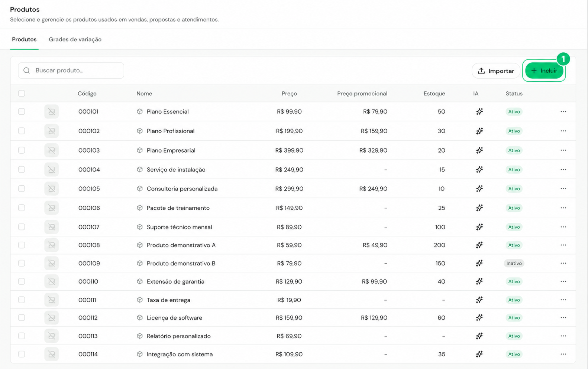588x369 pixels.
Task: Click the green Incluir button
Action: [x=544, y=71]
